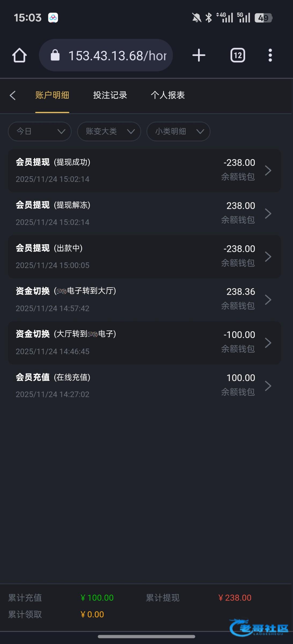Open a new tab with plus icon
Viewport: 293px width, 644px height.
pyautogui.click(x=199, y=55)
